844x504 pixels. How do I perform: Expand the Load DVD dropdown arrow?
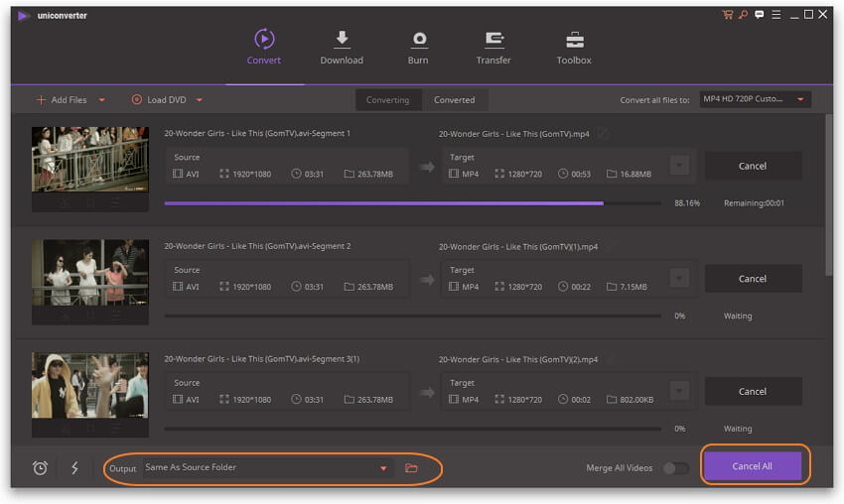click(200, 100)
